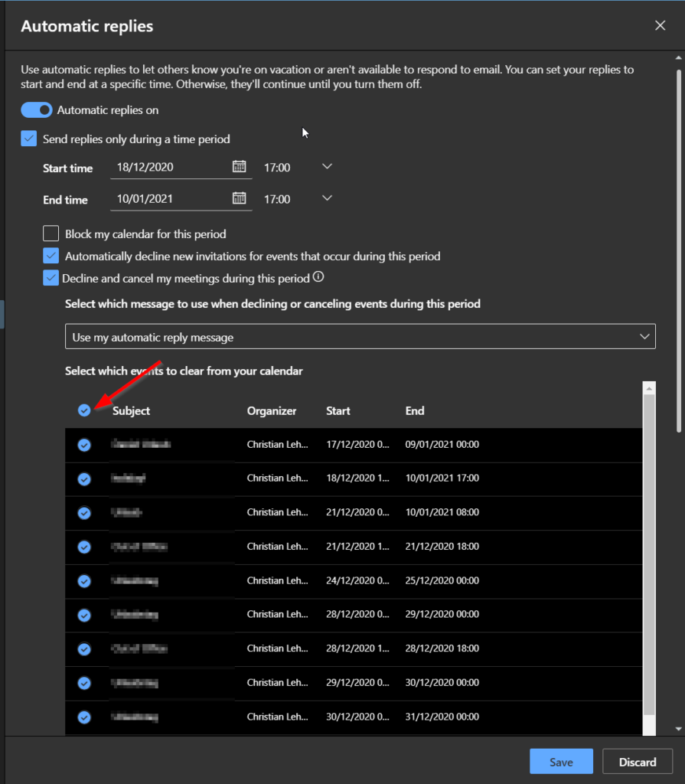Close the Automatic replies dialog
Viewport: 685px width, 784px height.
tap(660, 25)
